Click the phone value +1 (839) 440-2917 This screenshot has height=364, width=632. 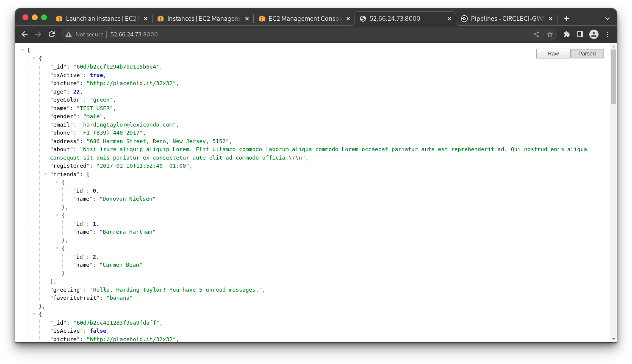click(x=111, y=133)
